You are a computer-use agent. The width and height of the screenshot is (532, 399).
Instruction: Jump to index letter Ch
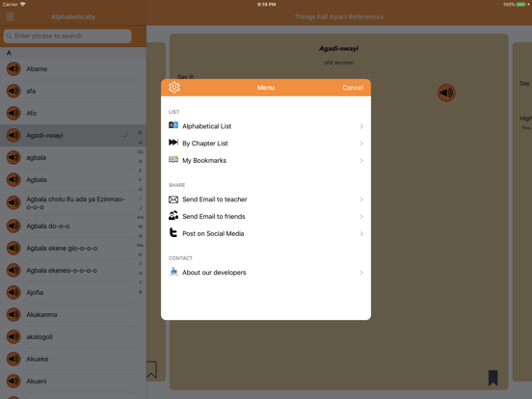click(x=140, y=151)
